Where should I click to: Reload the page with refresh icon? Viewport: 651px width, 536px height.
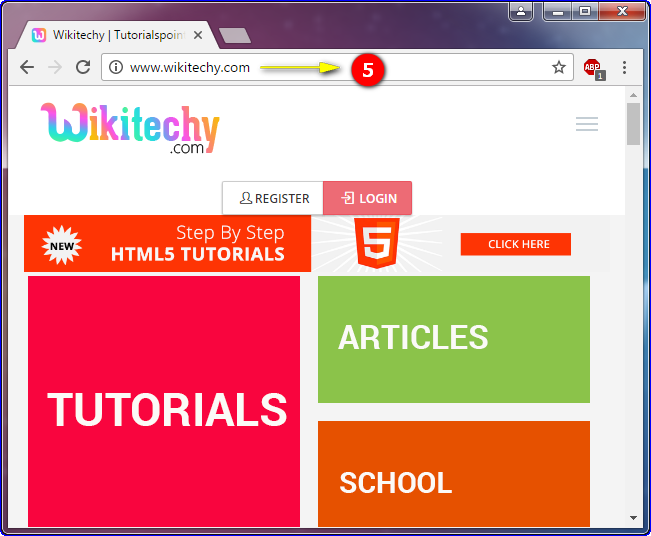coord(83,68)
